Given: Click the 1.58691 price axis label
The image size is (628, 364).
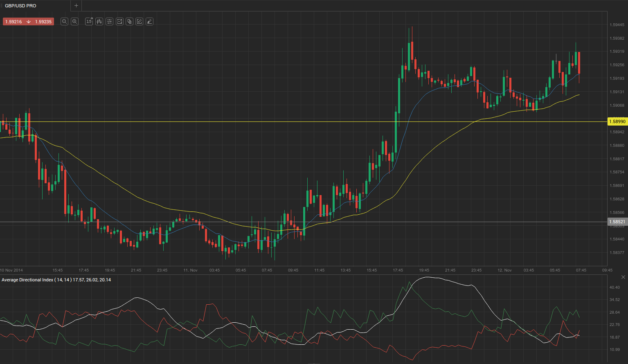Looking at the screenshot, I should 617,186.
